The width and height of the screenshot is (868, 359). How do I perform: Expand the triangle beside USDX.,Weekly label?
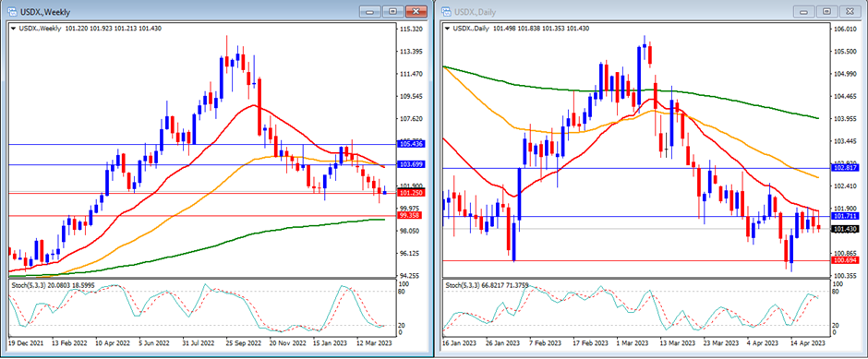(x=14, y=29)
